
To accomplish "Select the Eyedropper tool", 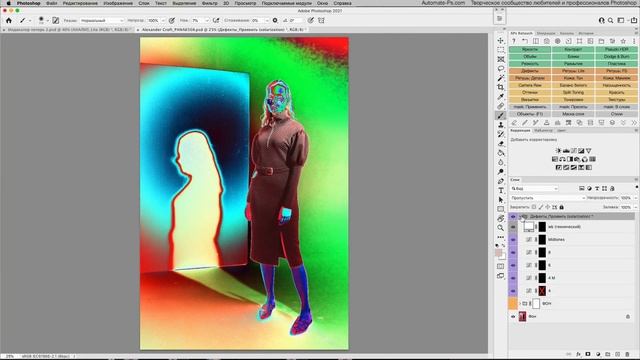I will coord(500,97).
